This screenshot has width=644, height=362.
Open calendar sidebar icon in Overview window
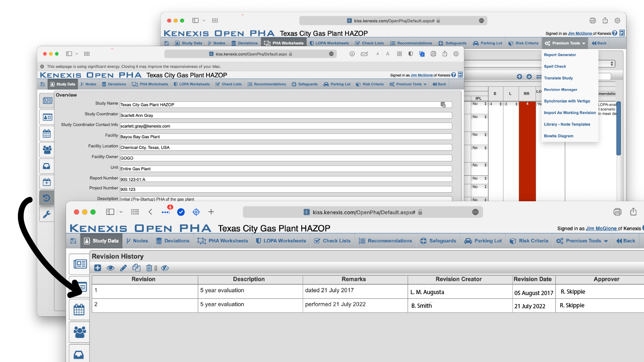tap(47, 133)
